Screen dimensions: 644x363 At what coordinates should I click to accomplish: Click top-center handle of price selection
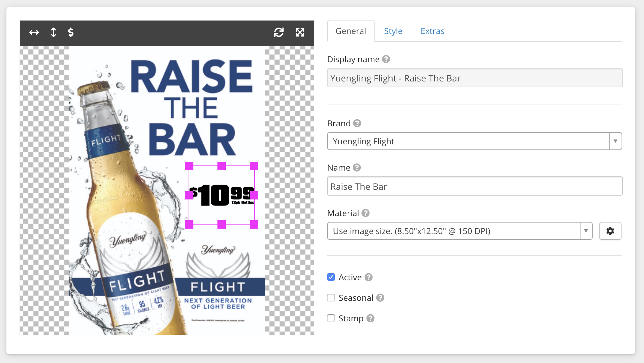[x=222, y=166]
